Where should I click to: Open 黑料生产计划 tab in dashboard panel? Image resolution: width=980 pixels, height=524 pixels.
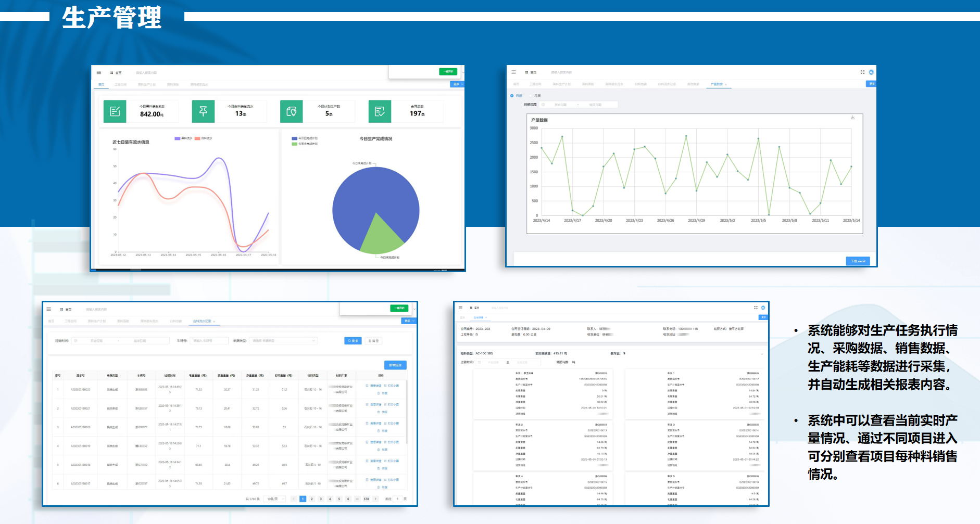pos(147,84)
